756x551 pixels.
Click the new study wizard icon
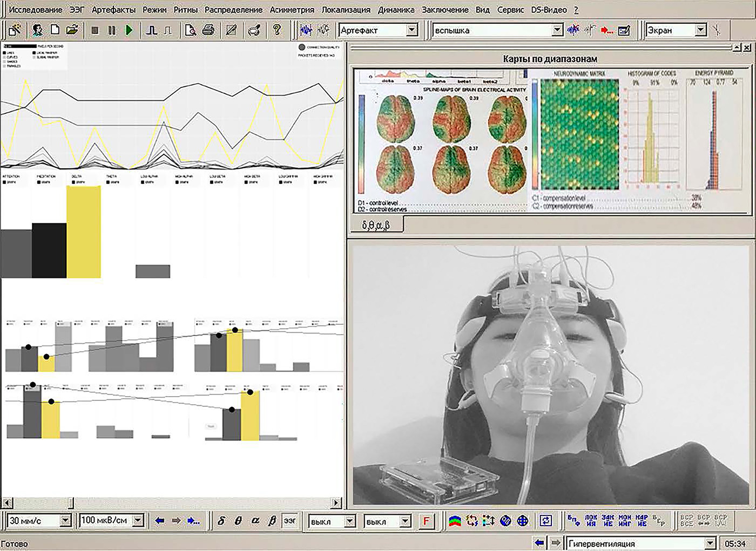click(15, 30)
